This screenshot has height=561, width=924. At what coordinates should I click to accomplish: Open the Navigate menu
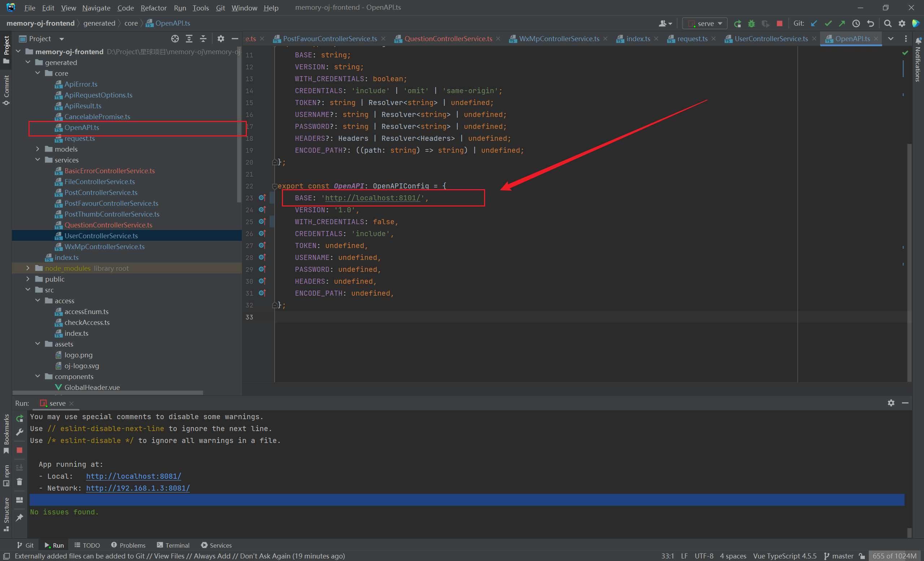point(96,8)
